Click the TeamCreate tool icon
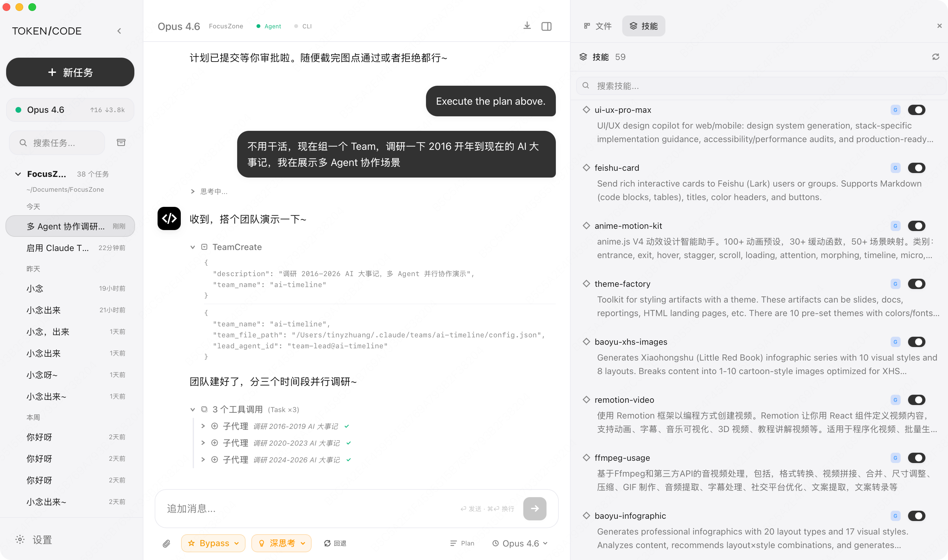The image size is (948, 560). [x=204, y=247]
